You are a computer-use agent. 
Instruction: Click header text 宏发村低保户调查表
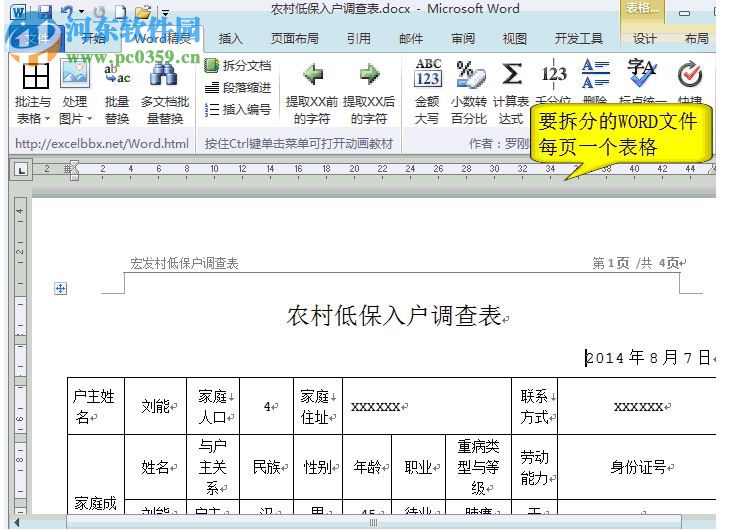(184, 263)
